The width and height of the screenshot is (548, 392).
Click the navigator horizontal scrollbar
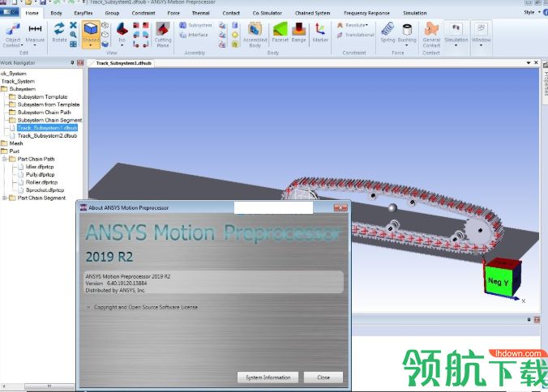tap(49, 386)
